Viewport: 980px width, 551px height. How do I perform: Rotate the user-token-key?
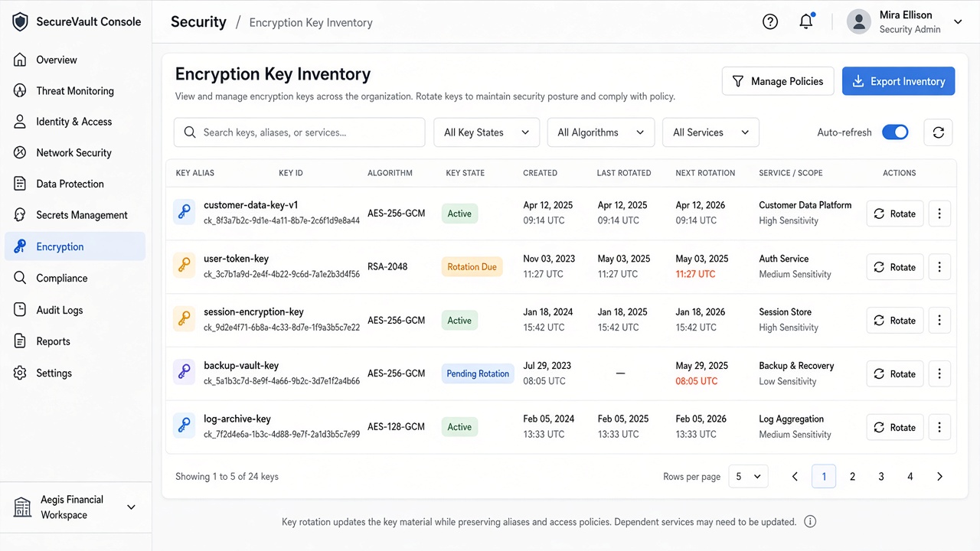pos(895,267)
